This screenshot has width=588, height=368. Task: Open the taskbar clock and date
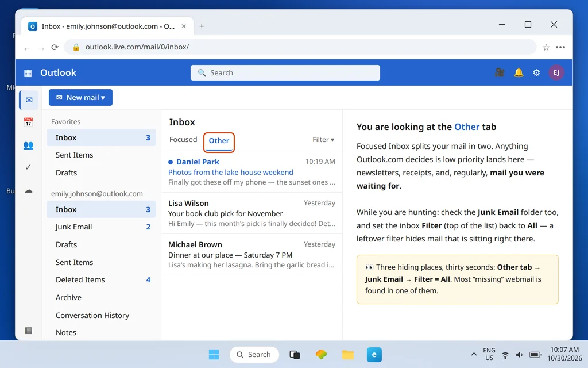[564, 354]
